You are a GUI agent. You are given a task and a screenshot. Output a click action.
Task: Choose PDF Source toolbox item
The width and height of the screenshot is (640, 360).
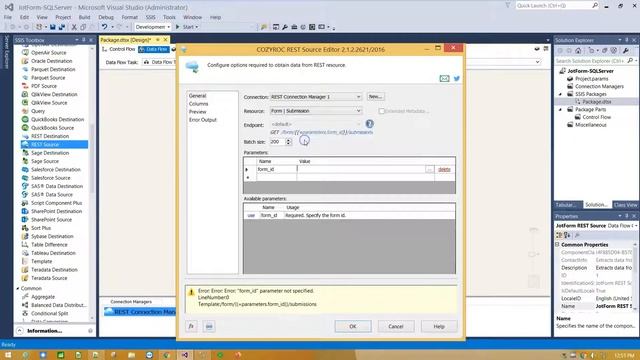pyautogui.click(x=44, y=86)
